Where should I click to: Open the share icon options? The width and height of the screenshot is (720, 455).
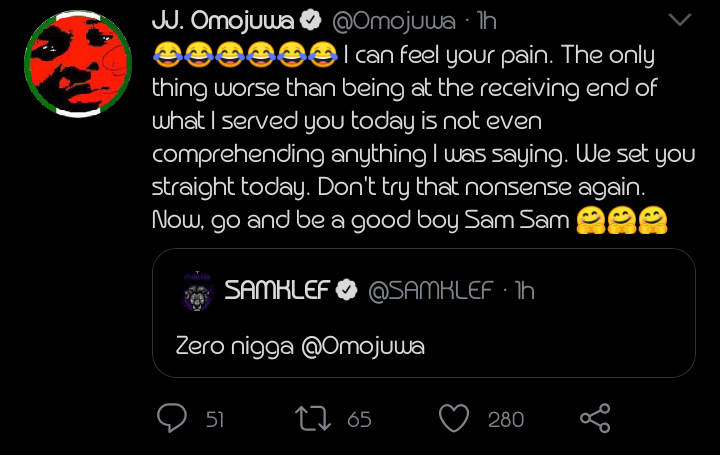point(595,419)
